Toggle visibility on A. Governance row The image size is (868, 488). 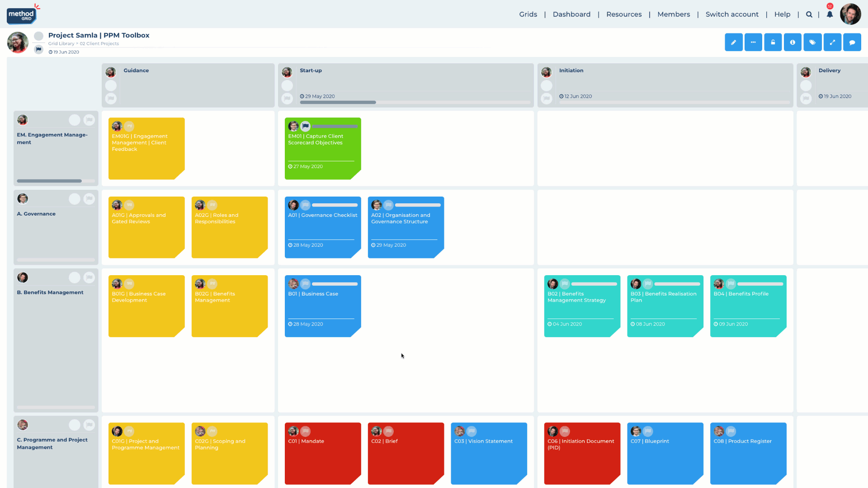[x=74, y=198]
